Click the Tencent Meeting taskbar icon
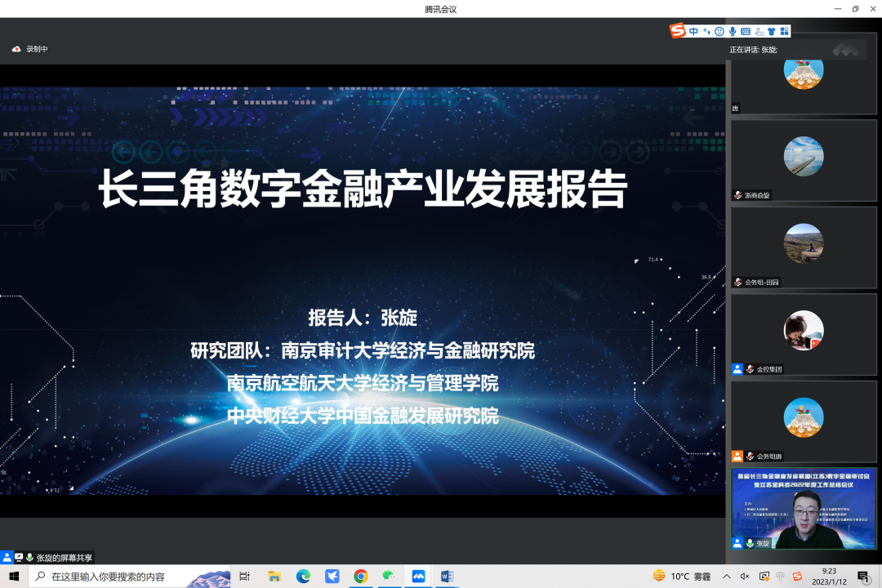The image size is (882, 588). point(418,577)
